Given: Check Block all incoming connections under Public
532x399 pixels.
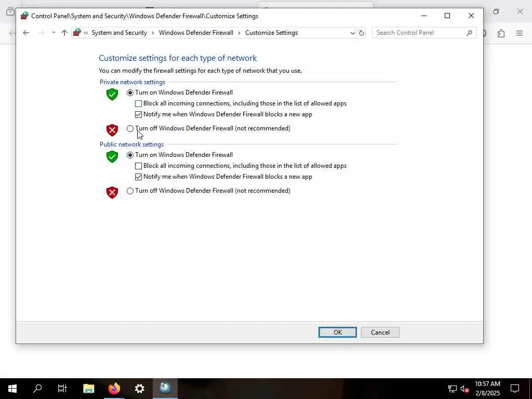Looking at the screenshot, I should click(138, 166).
